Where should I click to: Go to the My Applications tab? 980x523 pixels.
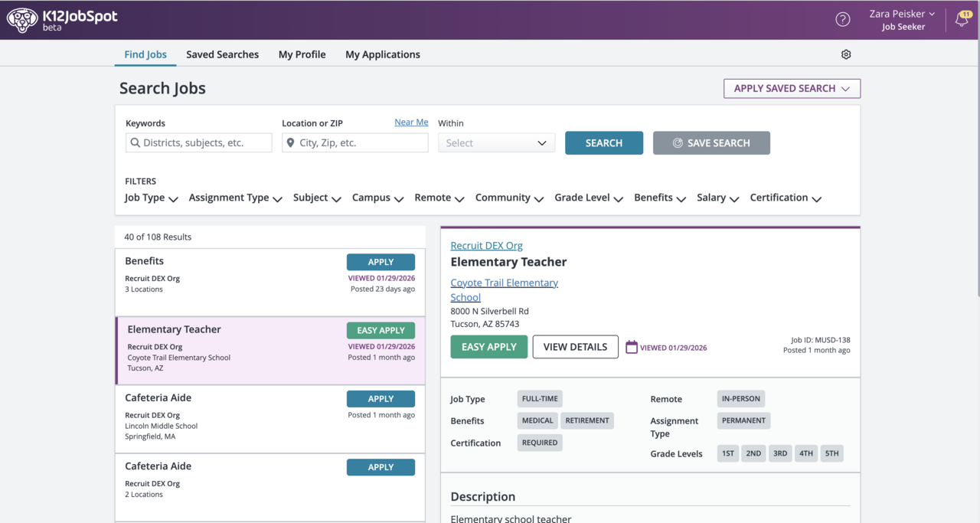click(x=382, y=54)
